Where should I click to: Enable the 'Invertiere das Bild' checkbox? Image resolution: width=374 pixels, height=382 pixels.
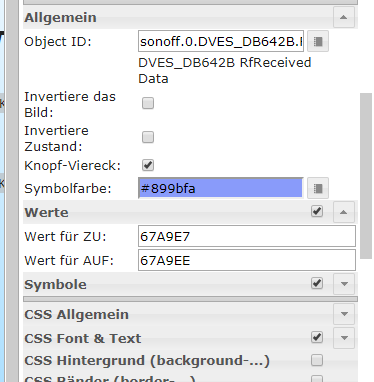tap(148, 103)
